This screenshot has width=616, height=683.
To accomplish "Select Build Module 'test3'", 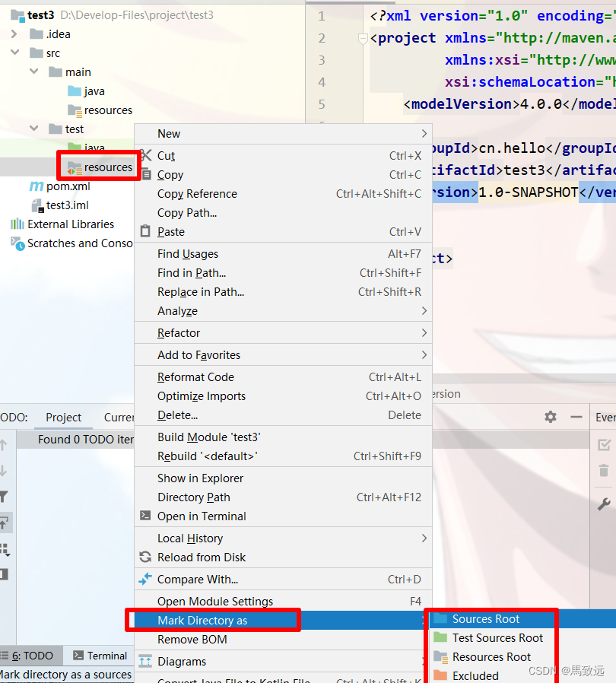I will pyautogui.click(x=283, y=437).
